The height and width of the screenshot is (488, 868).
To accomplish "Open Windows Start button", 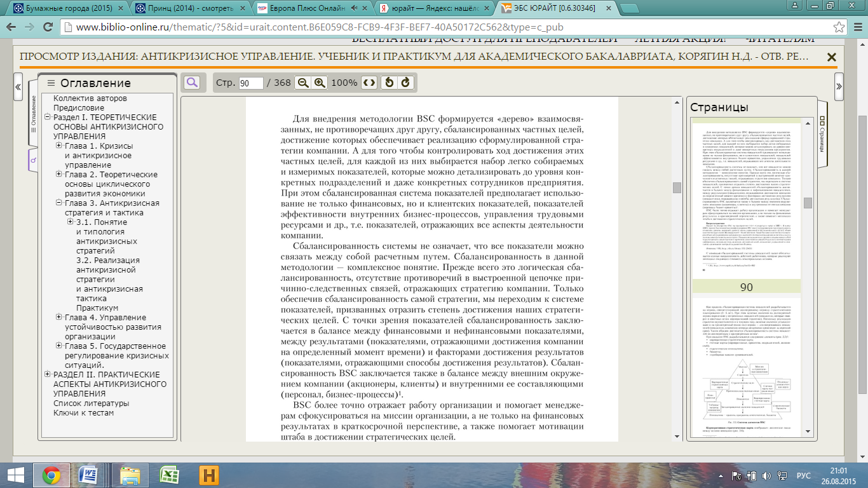I will pos(16,475).
